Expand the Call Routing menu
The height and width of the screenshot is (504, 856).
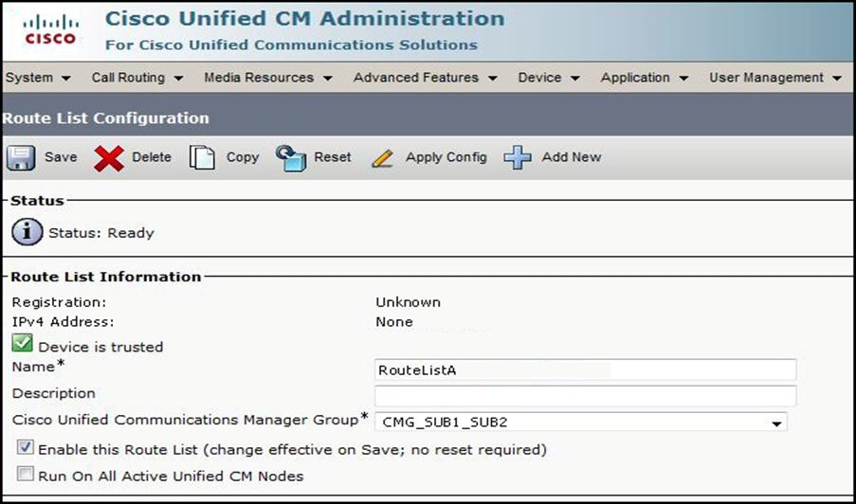tap(137, 78)
